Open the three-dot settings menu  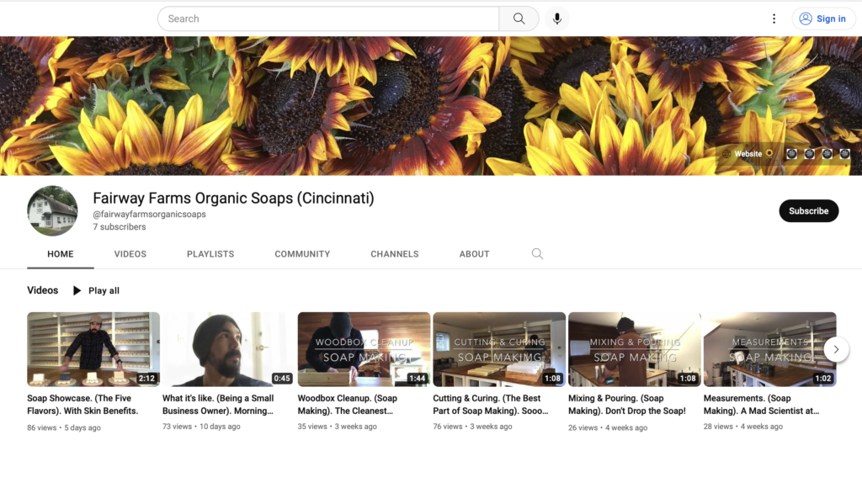[774, 19]
